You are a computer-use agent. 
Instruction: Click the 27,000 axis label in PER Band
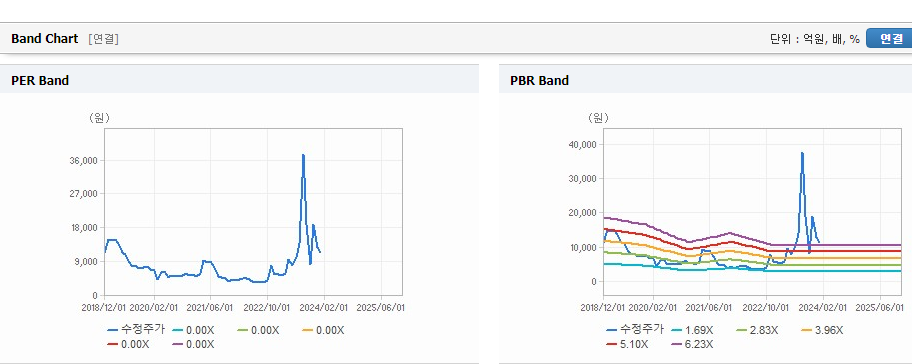(x=83, y=194)
